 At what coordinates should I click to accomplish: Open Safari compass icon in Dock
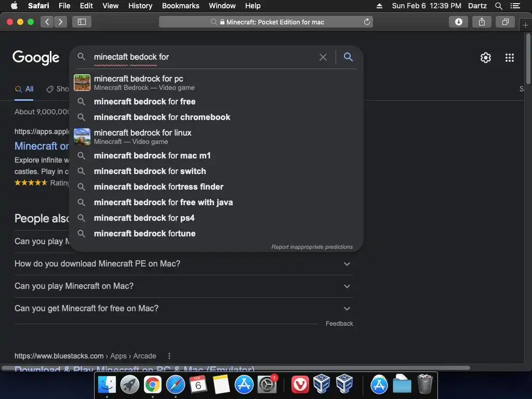176,385
